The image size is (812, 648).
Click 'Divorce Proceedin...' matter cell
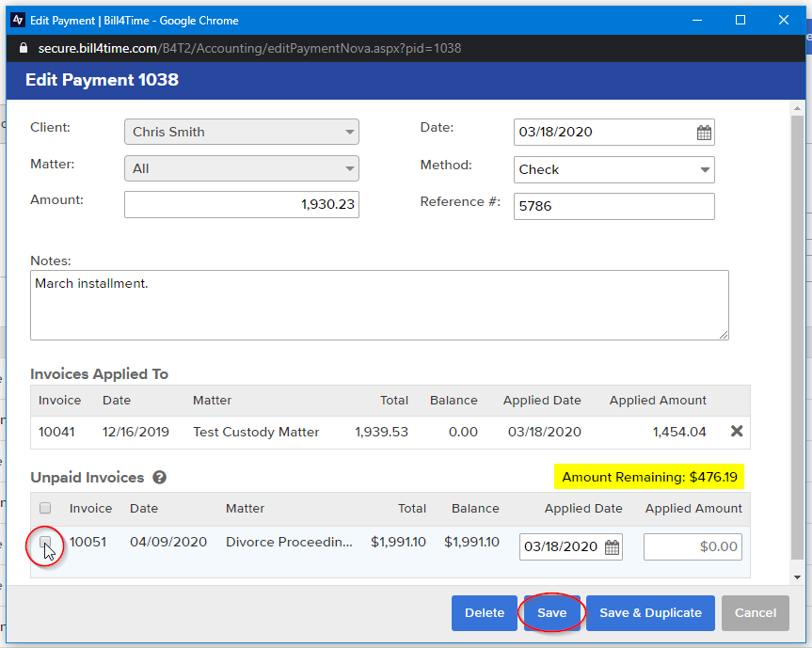pyautogui.click(x=289, y=542)
